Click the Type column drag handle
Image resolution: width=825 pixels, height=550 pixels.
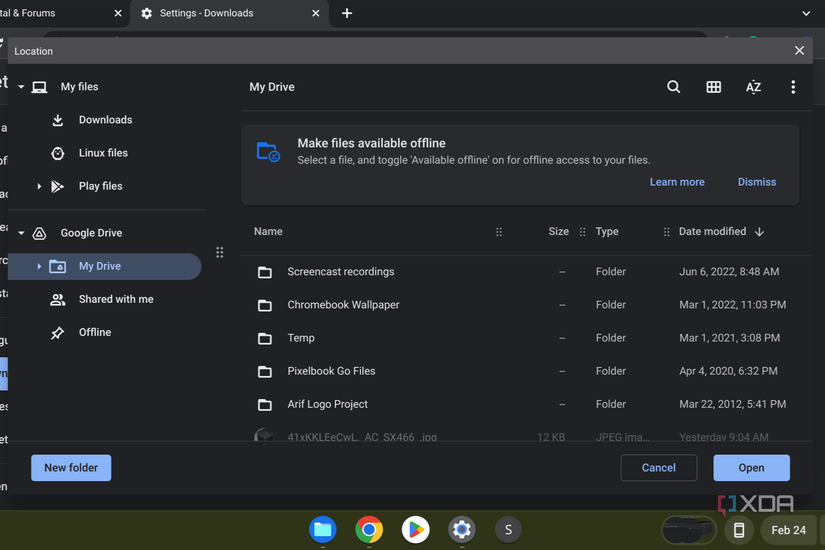tap(667, 232)
